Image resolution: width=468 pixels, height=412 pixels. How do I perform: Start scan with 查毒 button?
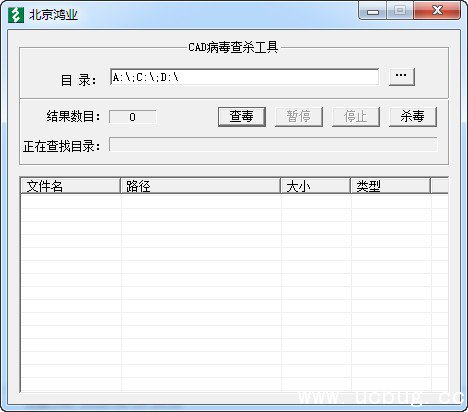[242, 117]
